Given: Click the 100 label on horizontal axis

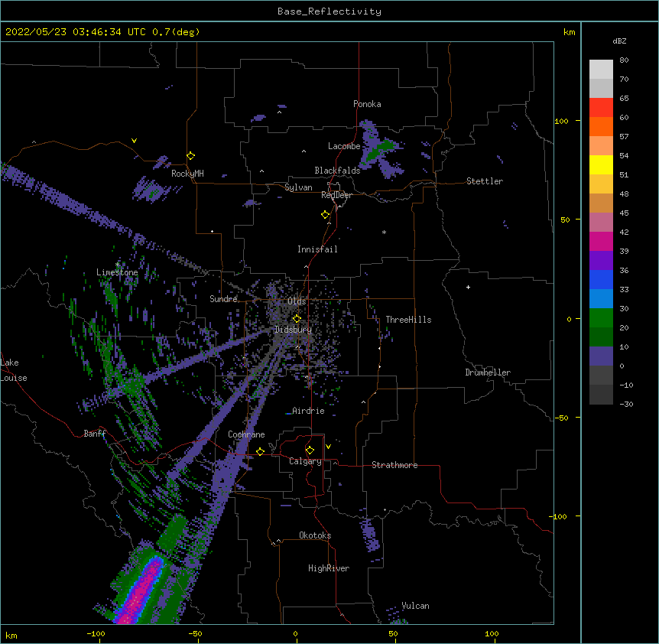Looking at the screenshot, I should pyautogui.click(x=492, y=633).
